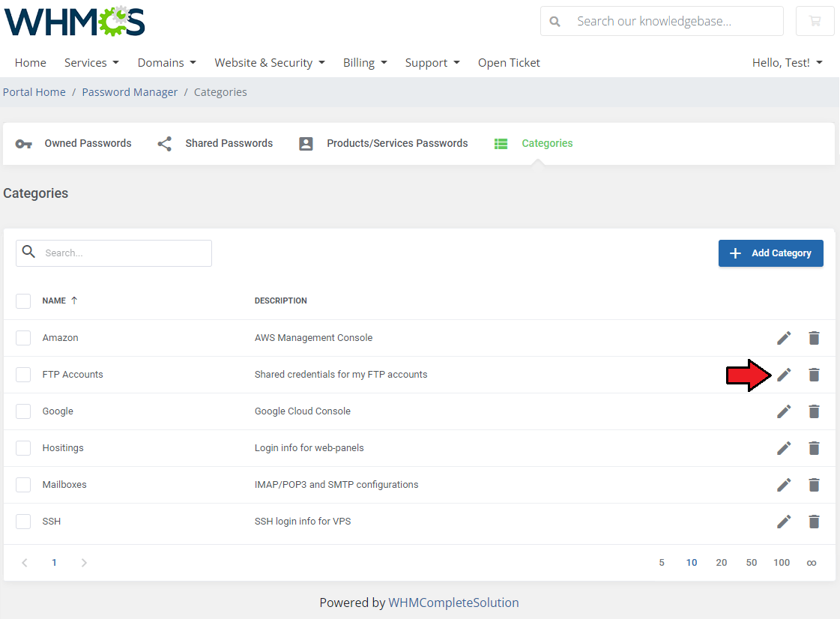This screenshot has height=619, width=840.
Task: Select the Categories tab
Action: click(x=534, y=144)
